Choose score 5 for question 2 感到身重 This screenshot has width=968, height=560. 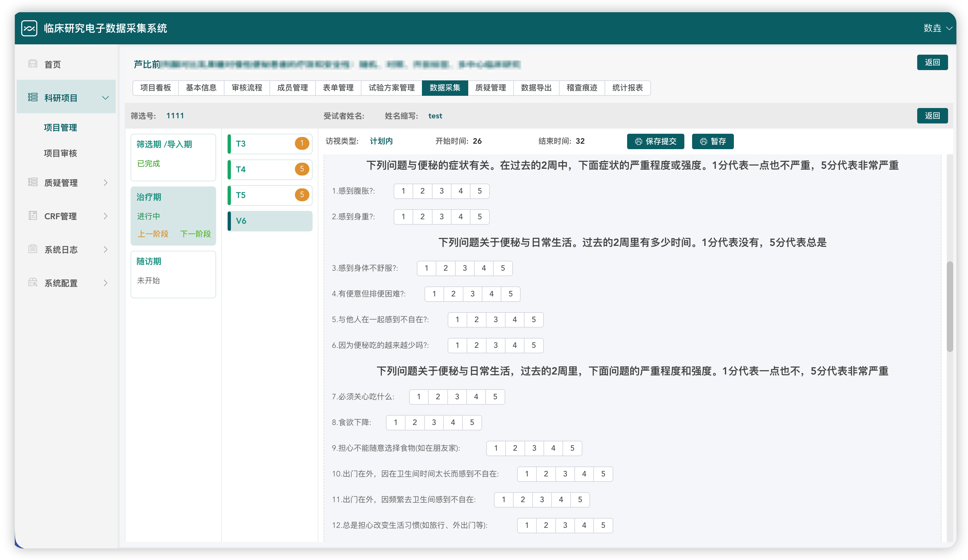pyautogui.click(x=480, y=217)
